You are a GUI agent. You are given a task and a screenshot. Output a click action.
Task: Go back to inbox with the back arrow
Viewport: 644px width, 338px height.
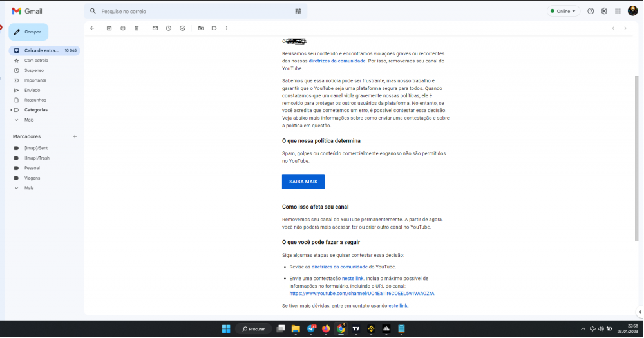pyautogui.click(x=92, y=28)
